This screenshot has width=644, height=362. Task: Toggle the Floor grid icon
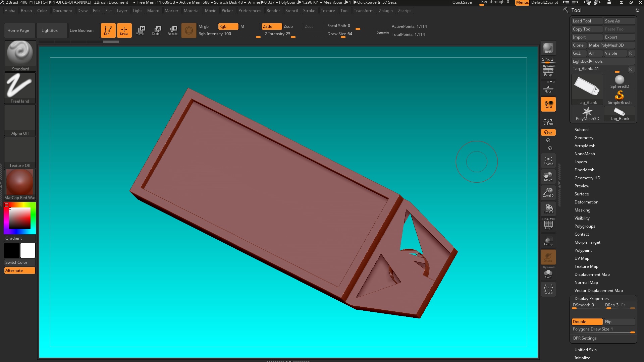pyautogui.click(x=548, y=87)
